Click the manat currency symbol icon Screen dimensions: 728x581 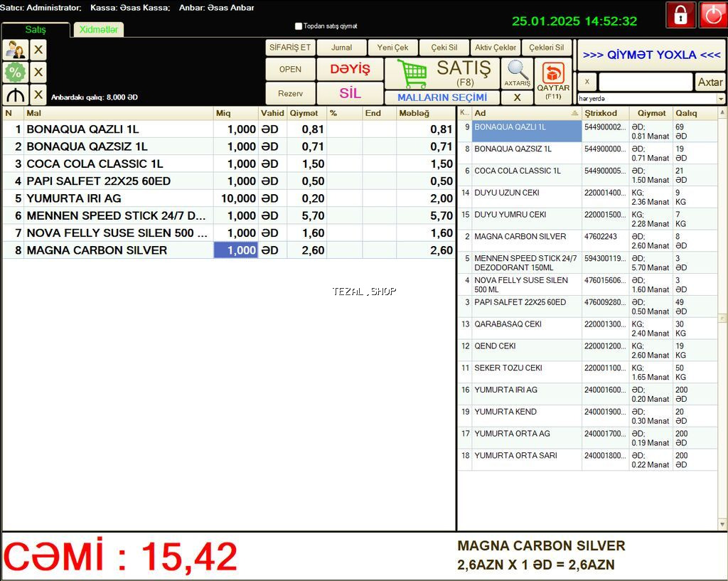point(16,95)
